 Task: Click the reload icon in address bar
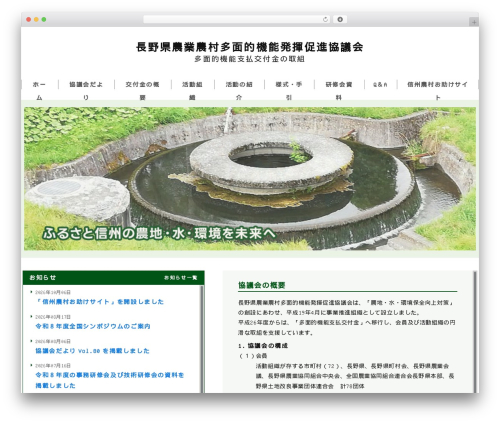pyautogui.click(x=325, y=20)
